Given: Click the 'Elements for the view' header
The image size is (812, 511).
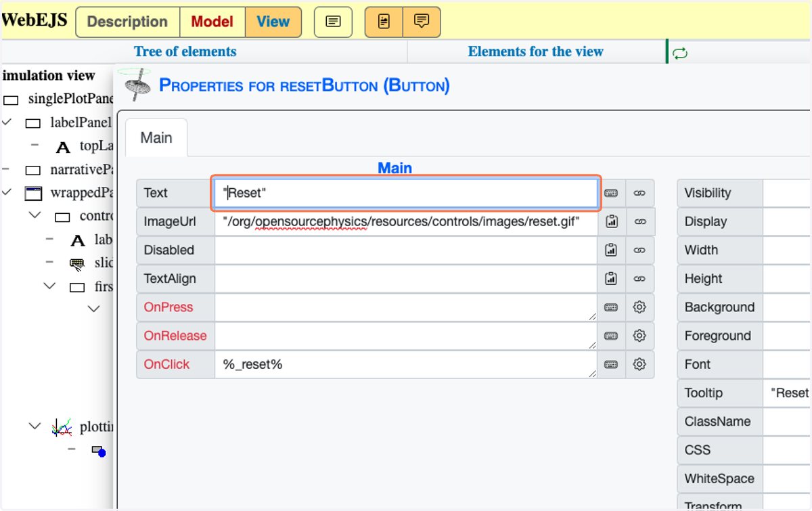Looking at the screenshot, I should tap(535, 51).
